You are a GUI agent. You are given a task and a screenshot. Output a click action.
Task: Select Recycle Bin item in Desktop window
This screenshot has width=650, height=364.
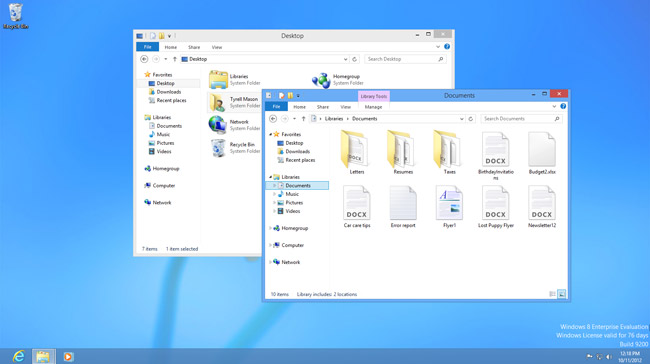click(234, 148)
